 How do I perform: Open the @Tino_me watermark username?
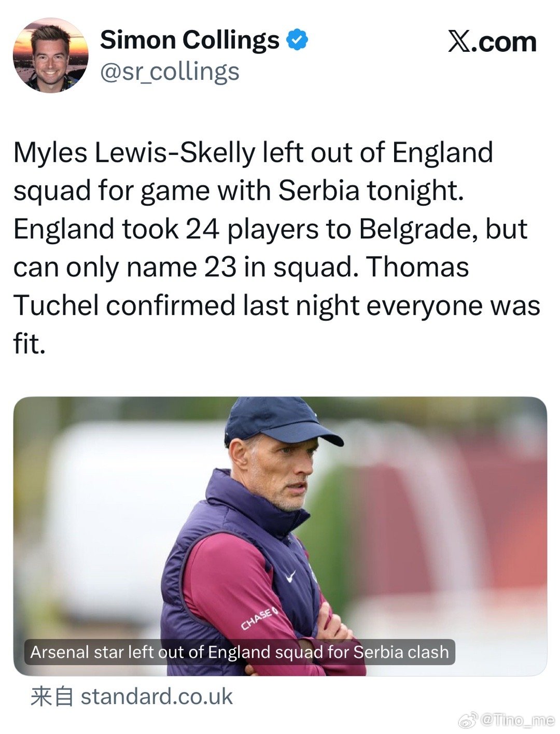tap(517, 720)
